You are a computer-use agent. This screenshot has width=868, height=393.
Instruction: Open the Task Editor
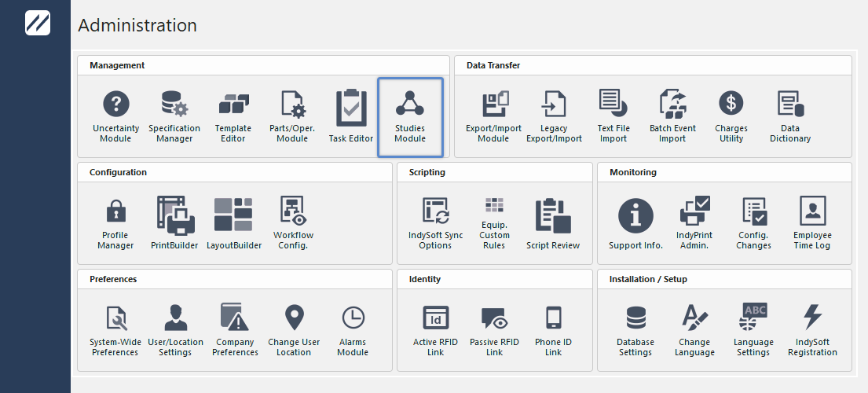[x=351, y=117]
